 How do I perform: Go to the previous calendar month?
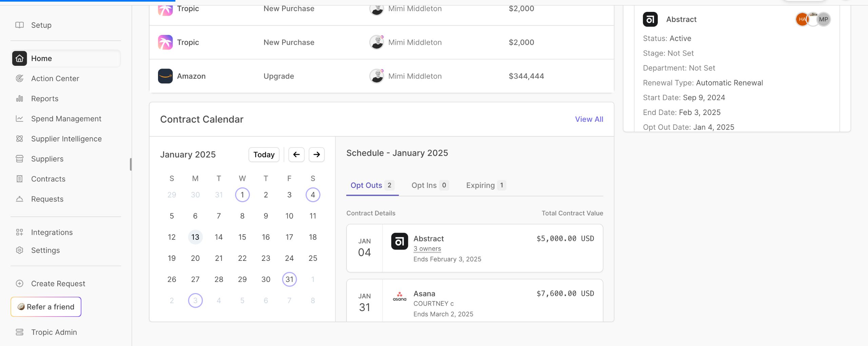296,155
